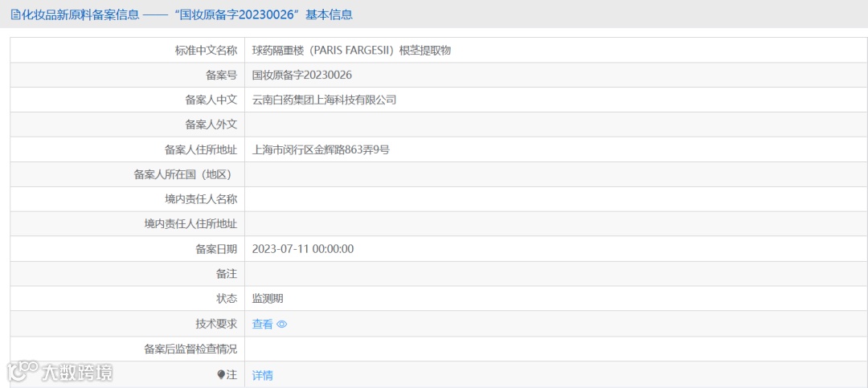Click the 备注 label
The height and width of the screenshot is (388, 868).
click(x=227, y=274)
